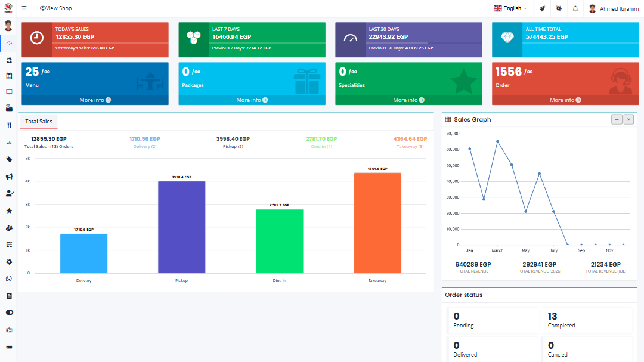Open the cash register sidebar icon
Screen dimensions: 644x362
click(9, 108)
